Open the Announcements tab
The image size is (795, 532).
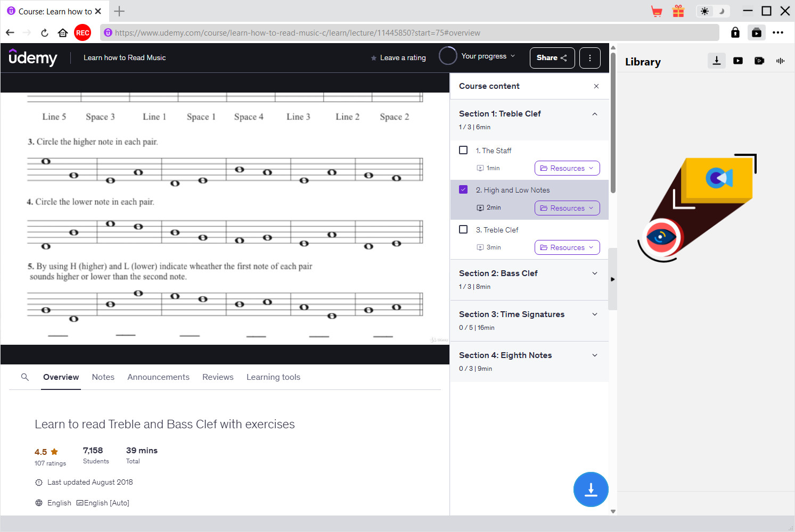pos(158,377)
